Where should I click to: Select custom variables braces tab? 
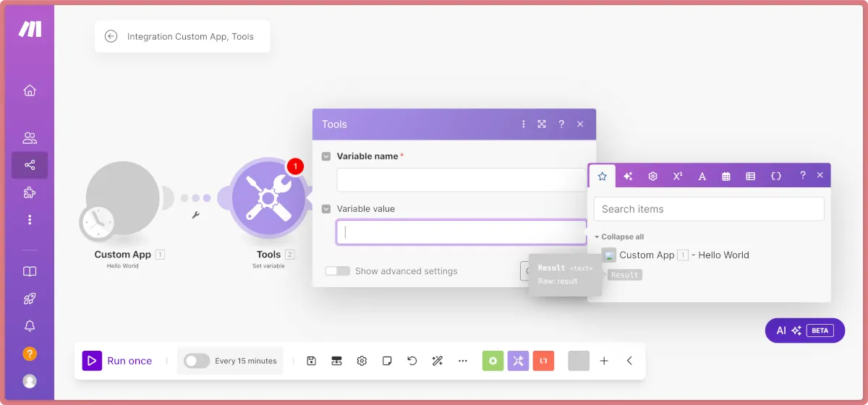[776, 176]
